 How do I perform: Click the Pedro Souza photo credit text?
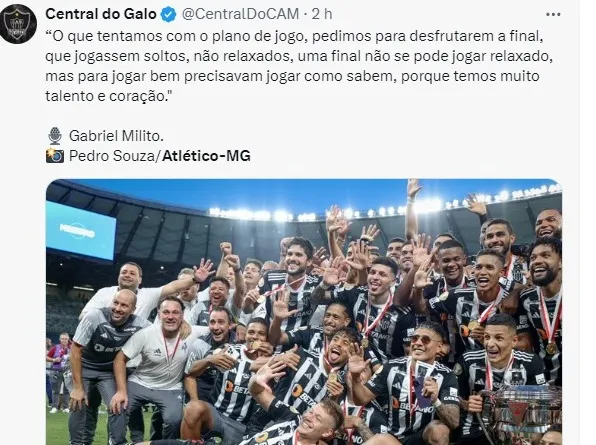[x=113, y=156]
